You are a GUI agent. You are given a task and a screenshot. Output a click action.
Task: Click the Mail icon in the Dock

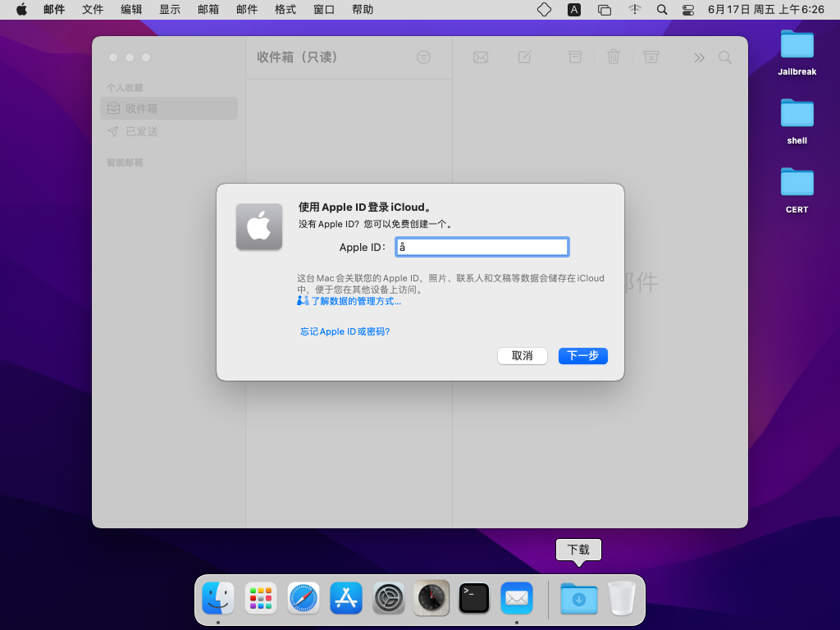tap(517, 598)
